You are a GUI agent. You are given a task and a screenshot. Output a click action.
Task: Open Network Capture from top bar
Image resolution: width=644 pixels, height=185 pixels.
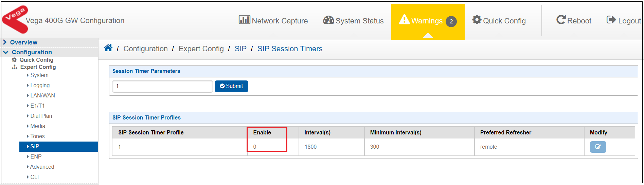273,20
